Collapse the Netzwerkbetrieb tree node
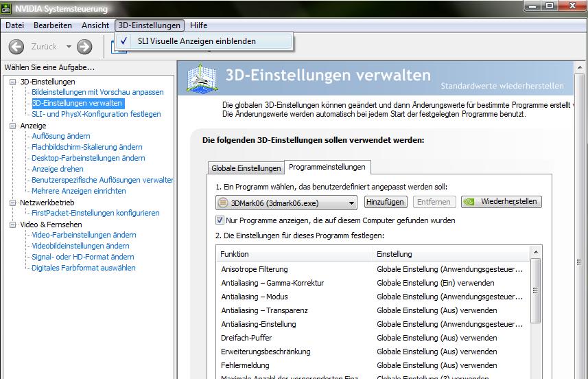This screenshot has height=379, width=588. [x=13, y=203]
